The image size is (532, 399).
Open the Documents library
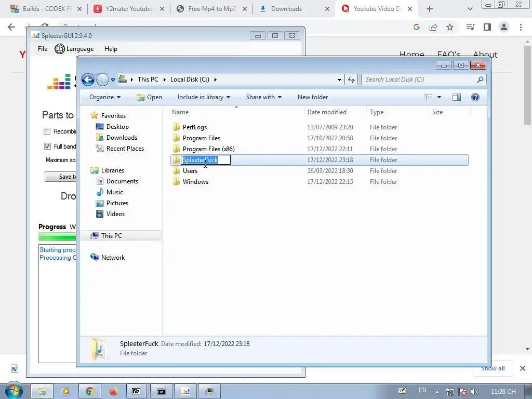(x=122, y=181)
